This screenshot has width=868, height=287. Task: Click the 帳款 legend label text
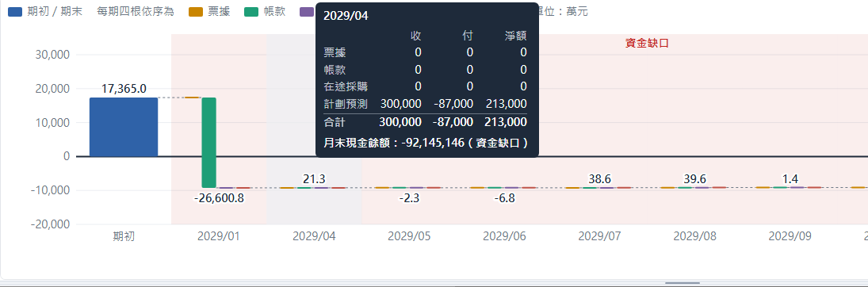[x=274, y=11]
